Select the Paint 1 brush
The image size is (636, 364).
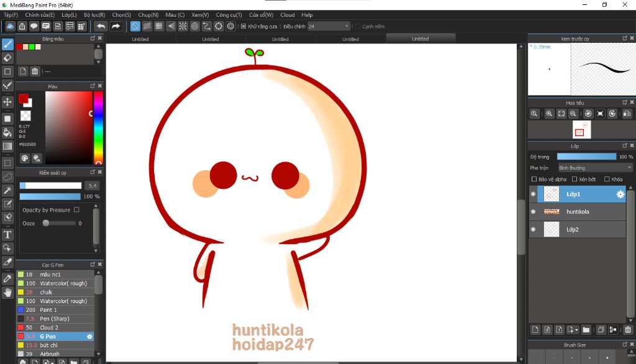click(x=55, y=309)
